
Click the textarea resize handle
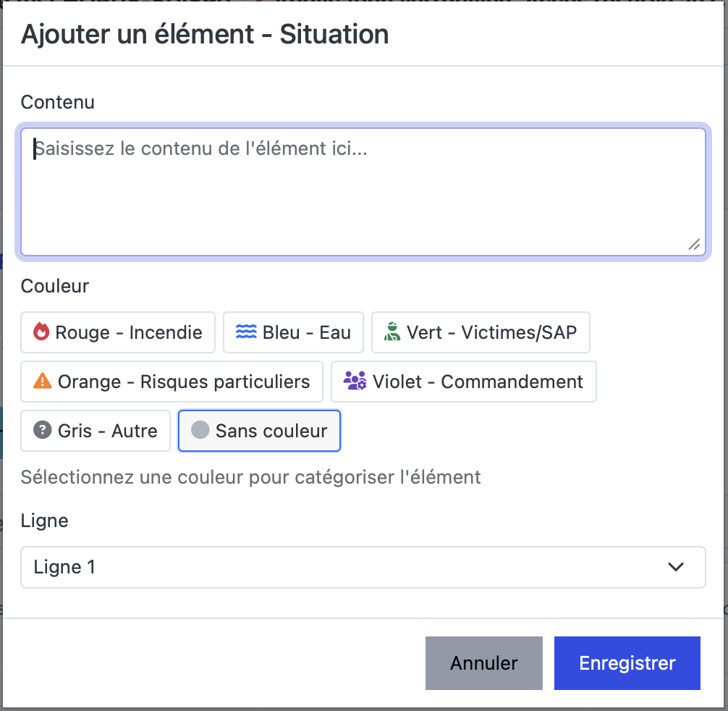pos(694,245)
